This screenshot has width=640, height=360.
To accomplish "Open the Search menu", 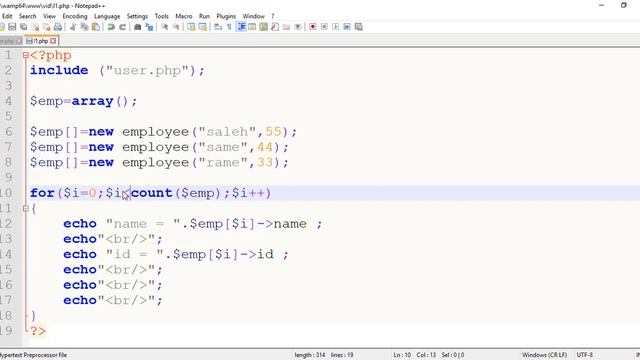I will pos(27,16).
